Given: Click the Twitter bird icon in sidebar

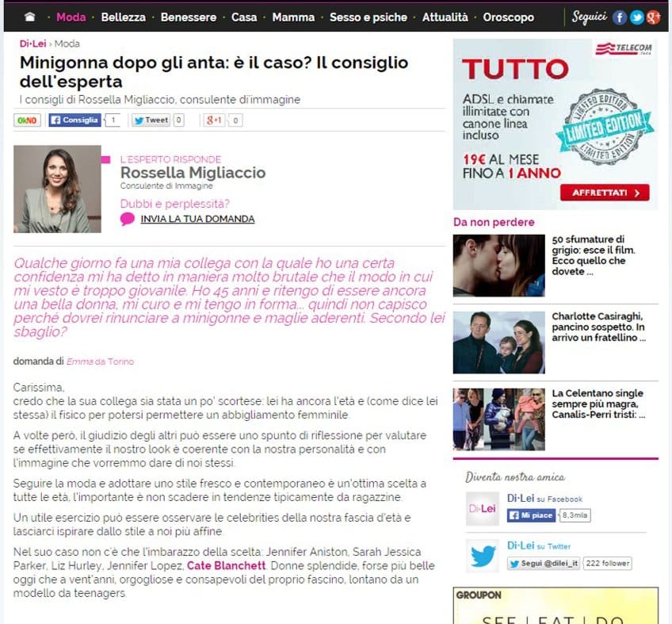Looking at the screenshot, I should (483, 555).
